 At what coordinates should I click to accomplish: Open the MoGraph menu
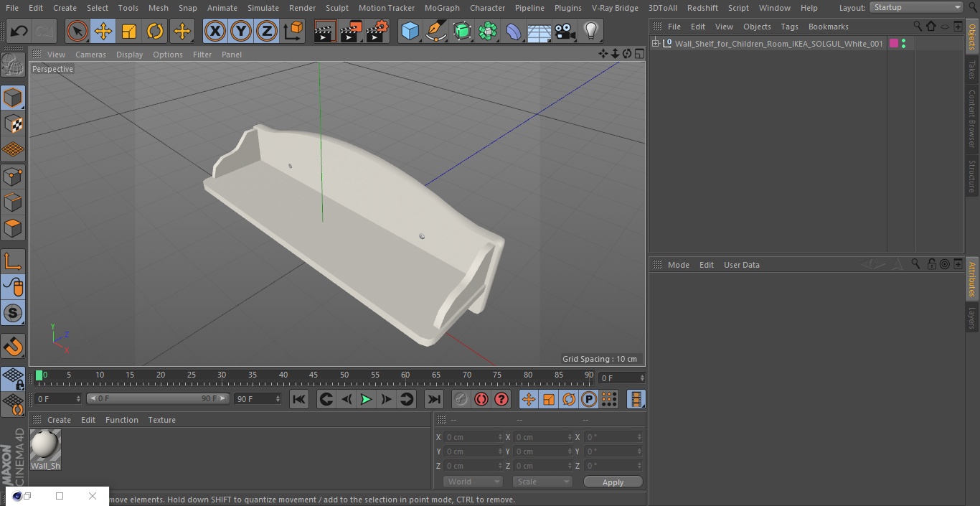click(x=442, y=8)
